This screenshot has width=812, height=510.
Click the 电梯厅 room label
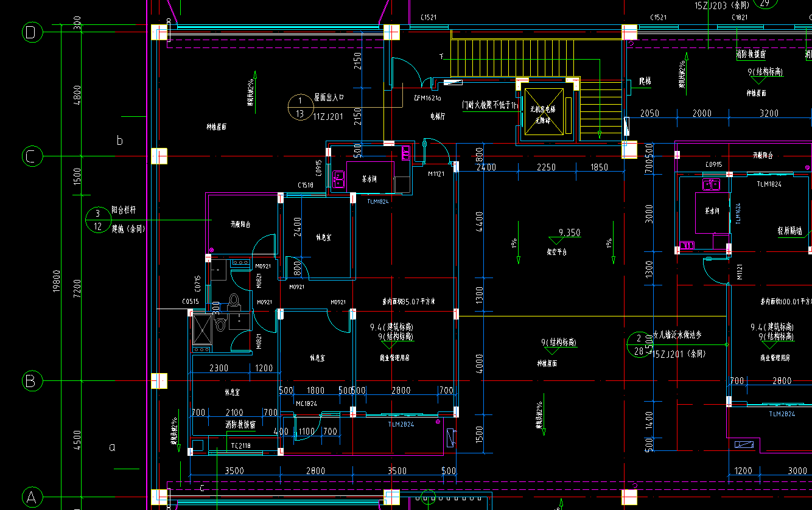[x=438, y=116]
